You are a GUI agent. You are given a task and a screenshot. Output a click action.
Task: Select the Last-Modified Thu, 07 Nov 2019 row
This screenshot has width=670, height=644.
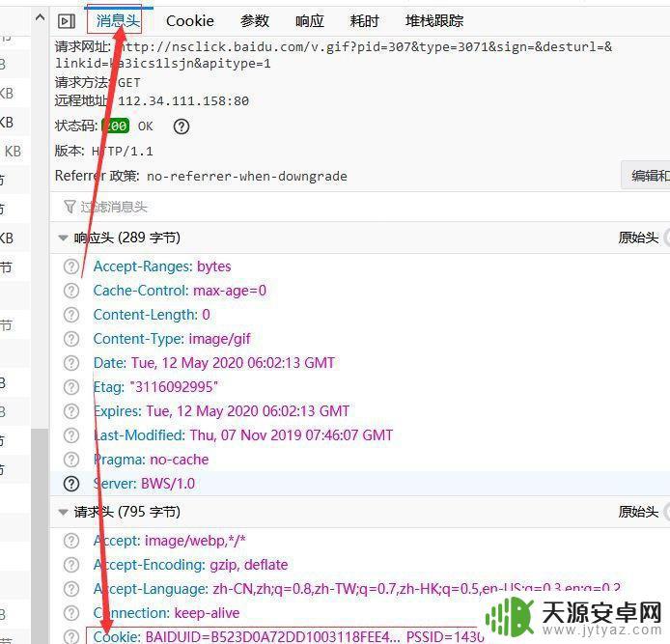[x=360, y=435]
